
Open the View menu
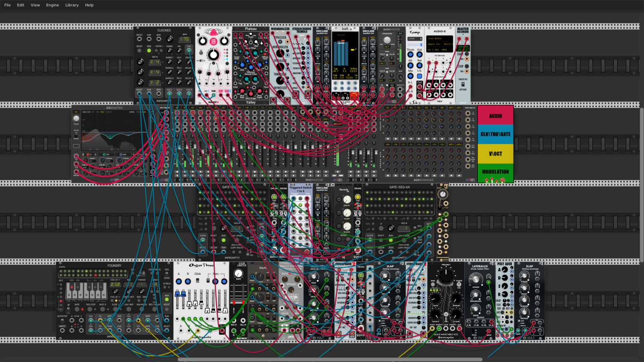tap(35, 5)
